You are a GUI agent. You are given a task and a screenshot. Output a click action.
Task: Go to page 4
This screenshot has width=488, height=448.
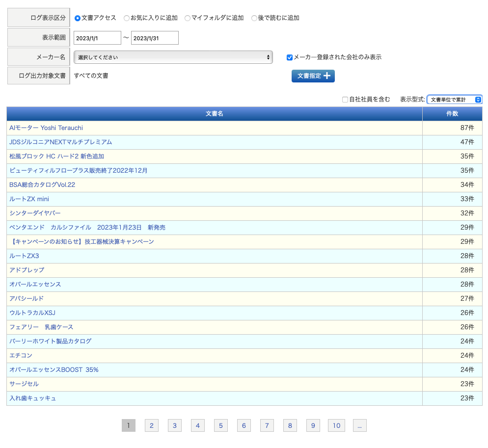198,425
